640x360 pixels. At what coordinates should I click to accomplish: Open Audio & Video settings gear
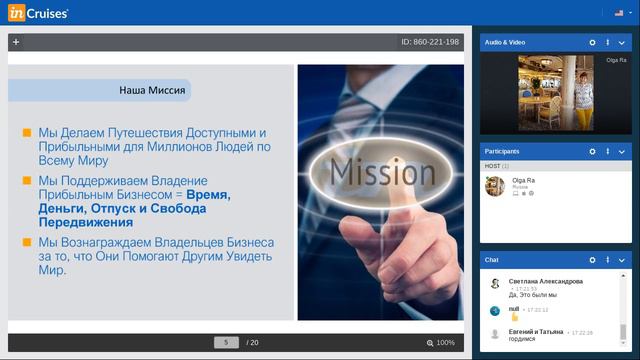pyautogui.click(x=592, y=42)
